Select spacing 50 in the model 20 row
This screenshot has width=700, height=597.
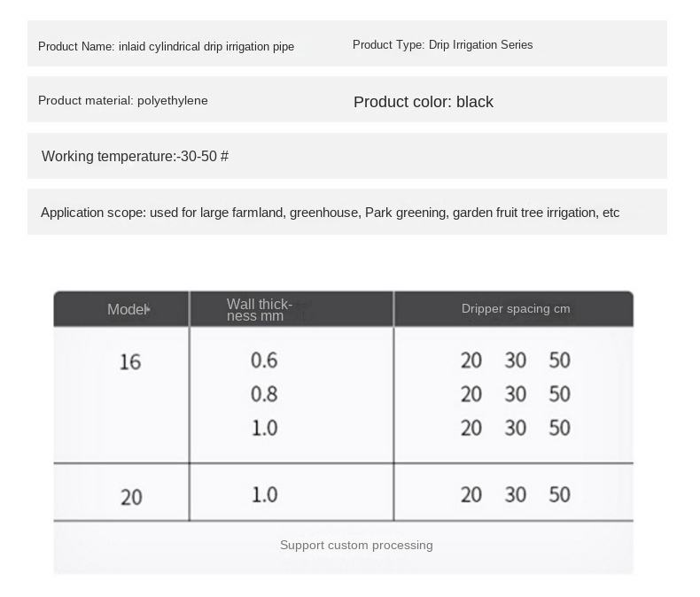pyautogui.click(x=559, y=494)
